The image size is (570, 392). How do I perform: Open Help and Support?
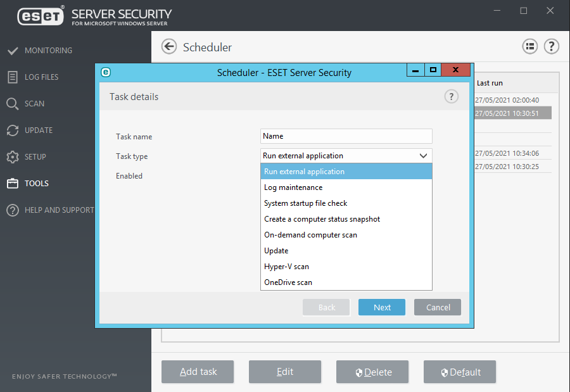[60, 210]
